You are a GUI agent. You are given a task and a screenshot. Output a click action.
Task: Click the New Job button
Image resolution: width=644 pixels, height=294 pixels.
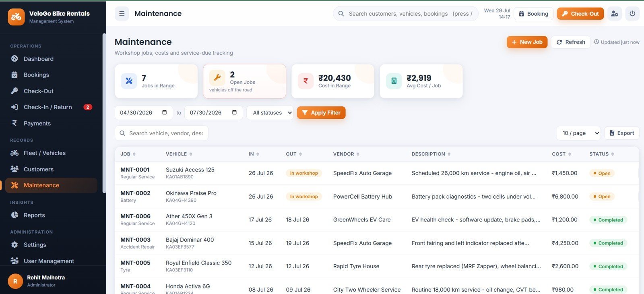tap(527, 42)
